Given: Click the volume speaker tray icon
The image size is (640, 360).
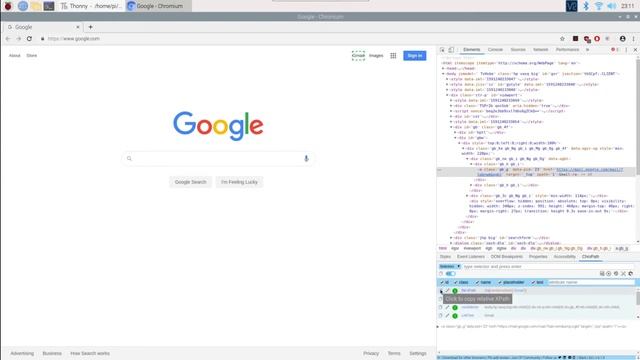Looking at the screenshot, I should [611, 6].
